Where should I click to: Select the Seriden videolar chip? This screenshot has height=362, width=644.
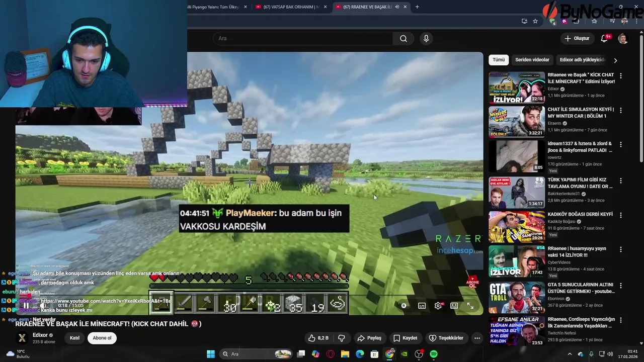coord(532,60)
